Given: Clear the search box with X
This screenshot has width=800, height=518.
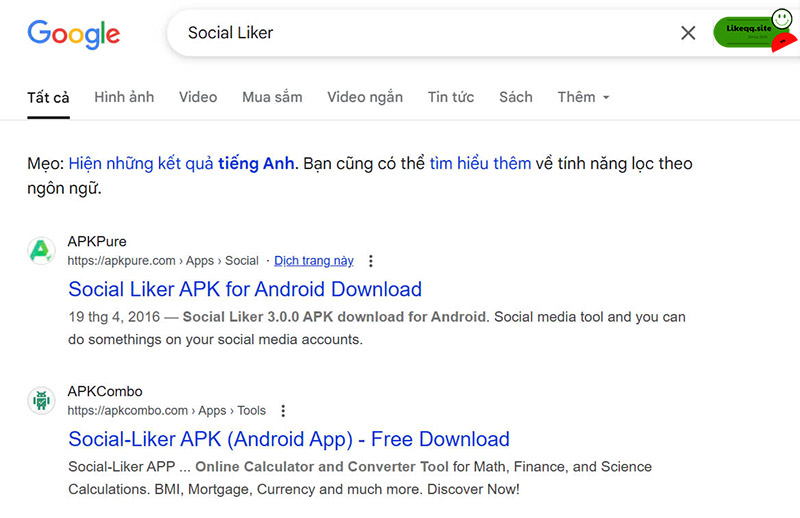Looking at the screenshot, I should pos(688,33).
